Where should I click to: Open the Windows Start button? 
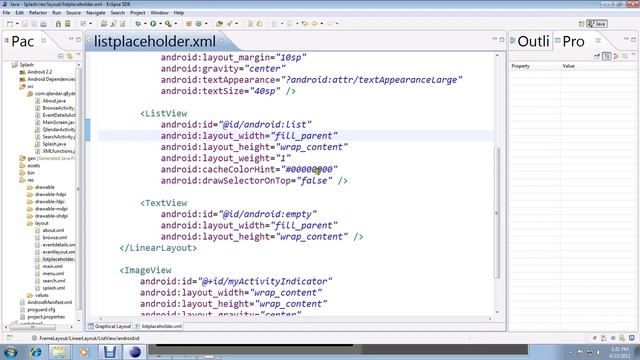(x=10, y=352)
